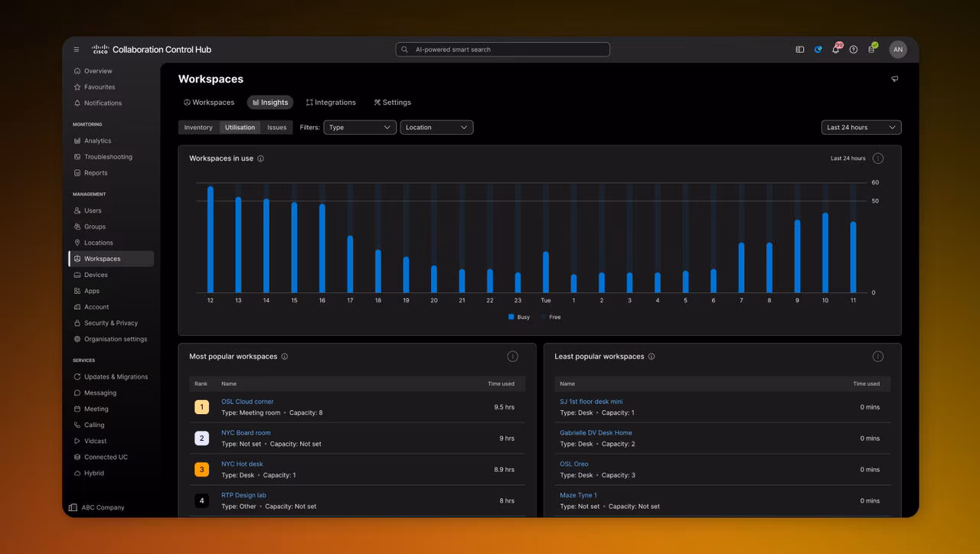This screenshot has height=554, width=980.
Task: Open the SJ 1st floor desk mini link
Action: 591,402
